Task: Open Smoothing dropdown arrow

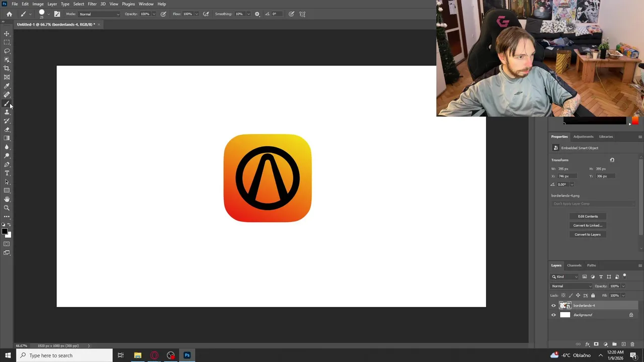Action: 249,14
